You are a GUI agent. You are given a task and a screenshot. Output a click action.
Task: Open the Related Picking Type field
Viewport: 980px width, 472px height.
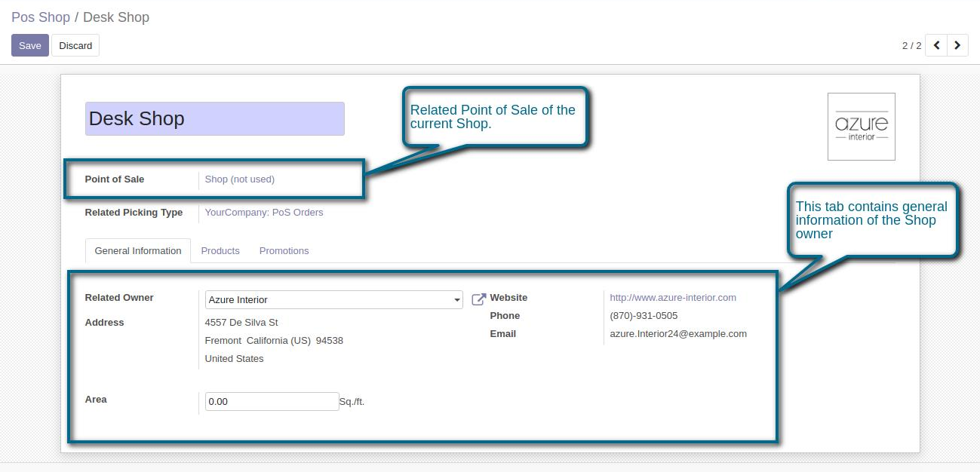264,213
